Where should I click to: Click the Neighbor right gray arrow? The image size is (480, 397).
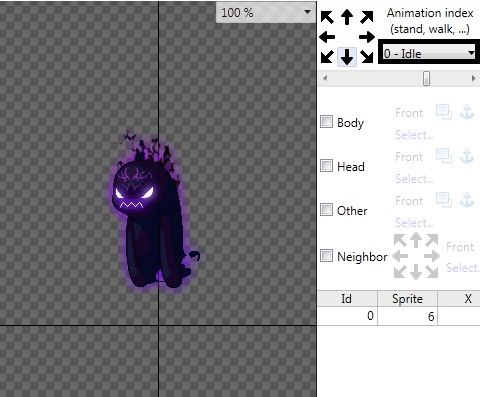(x=432, y=256)
